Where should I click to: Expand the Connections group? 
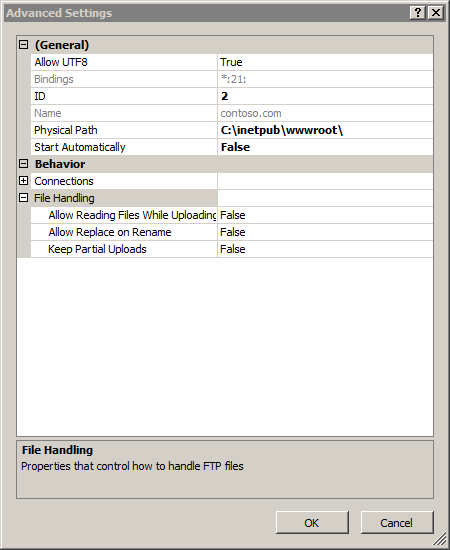23,181
